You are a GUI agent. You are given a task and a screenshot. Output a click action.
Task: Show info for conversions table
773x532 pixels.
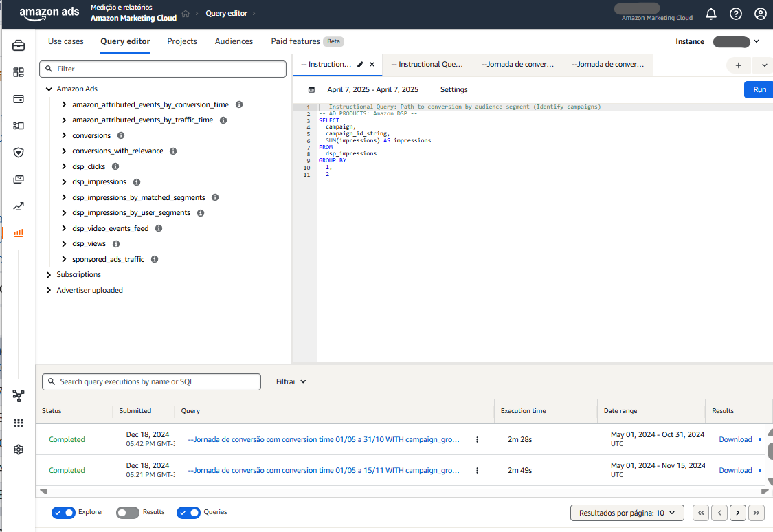(x=121, y=135)
